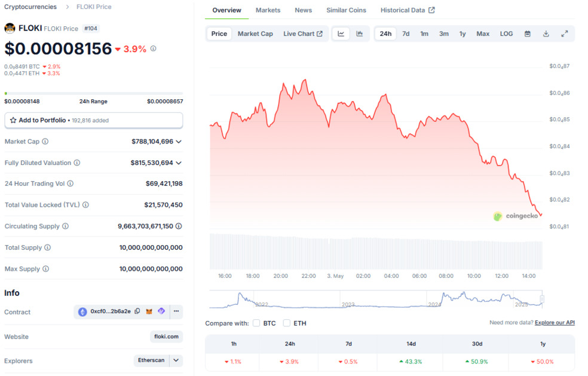Expand the Fully Diluted Valuation chevron

click(179, 163)
